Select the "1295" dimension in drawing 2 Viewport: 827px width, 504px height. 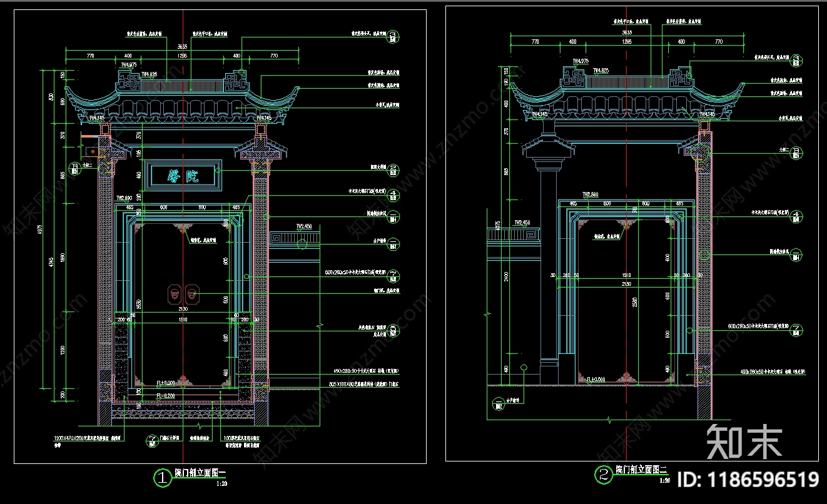(627, 42)
